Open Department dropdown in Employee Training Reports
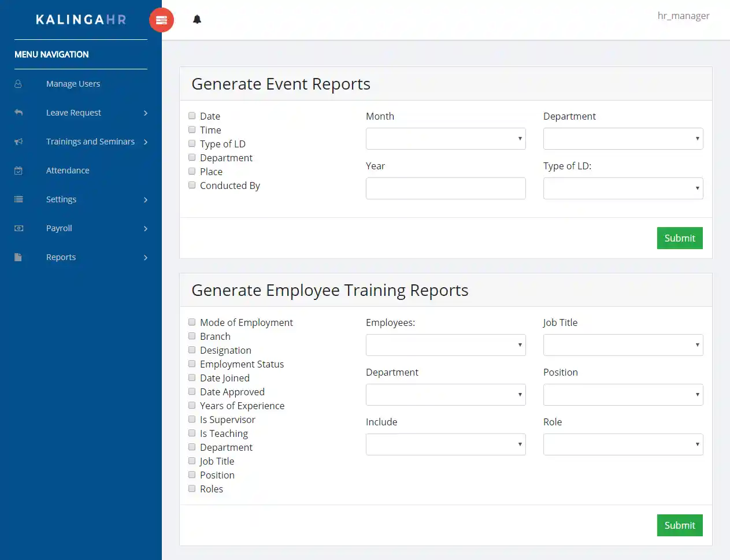The width and height of the screenshot is (730, 560). pyautogui.click(x=446, y=395)
